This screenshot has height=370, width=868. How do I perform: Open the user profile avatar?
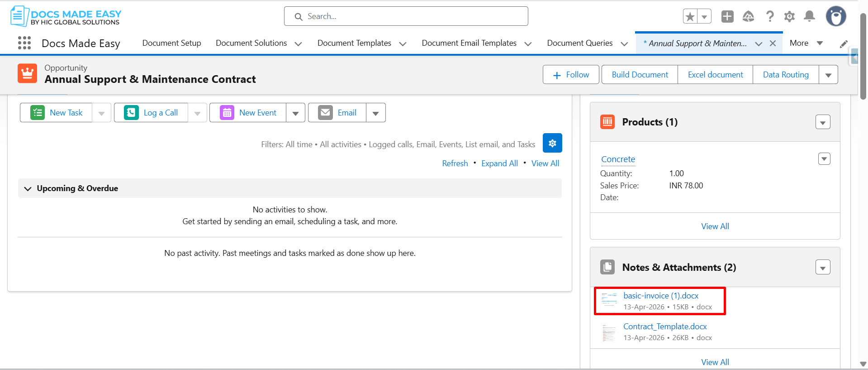click(x=836, y=17)
